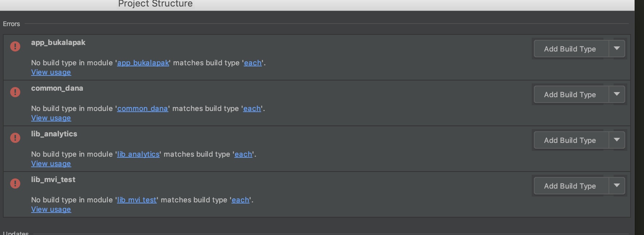Click the error icon beside app_bukalapak
The width and height of the screenshot is (644, 235).
click(15, 46)
